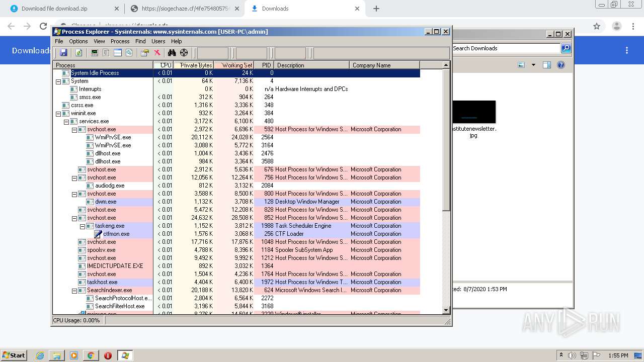Open process Properties toolbar icon
Viewport: 644px width, 362px height.
pos(145,53)
